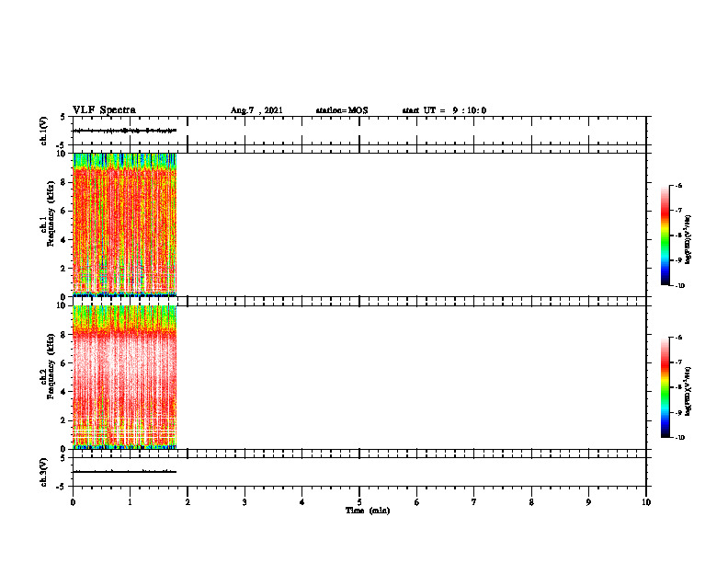728x563 pixels.
Task: Pick the ch.2 PSD colorbar gradient
Action: [x=665, y=387]
